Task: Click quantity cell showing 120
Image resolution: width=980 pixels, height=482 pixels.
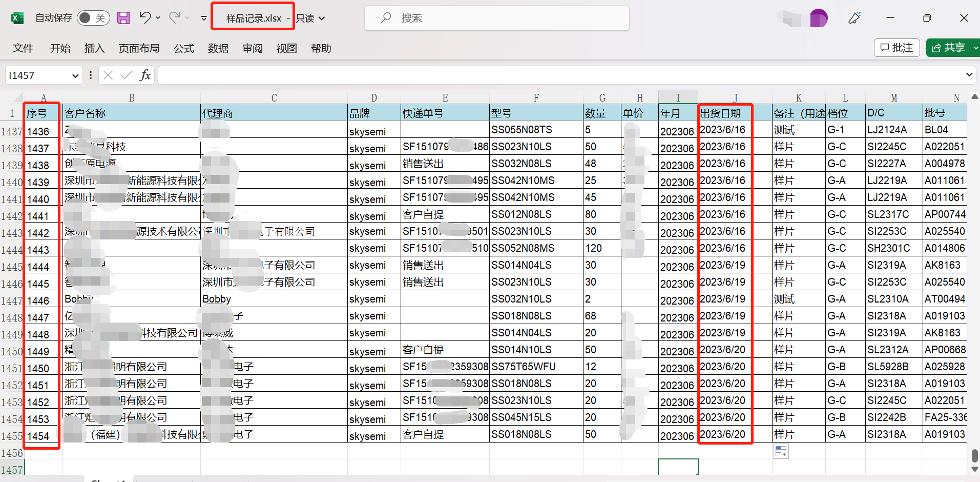Action: tap(602, 248)
